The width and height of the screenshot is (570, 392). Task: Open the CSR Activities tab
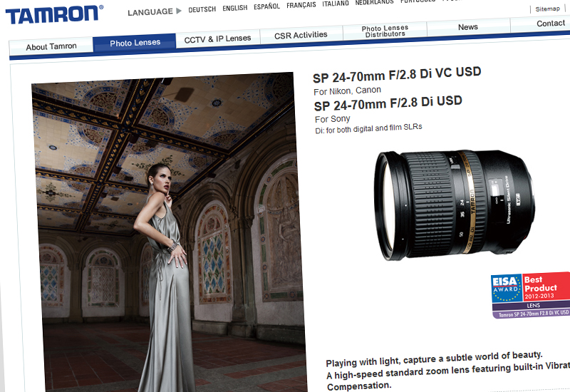[301, 34]
